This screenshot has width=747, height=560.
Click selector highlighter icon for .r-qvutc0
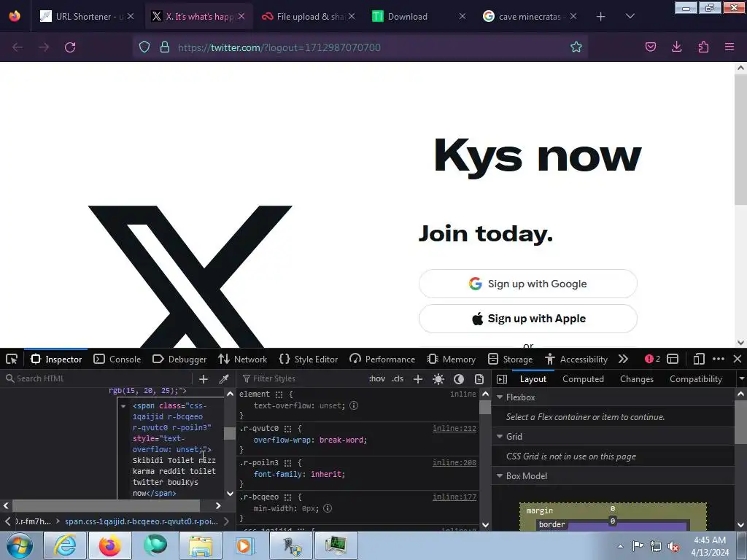(x=287, y=429)
